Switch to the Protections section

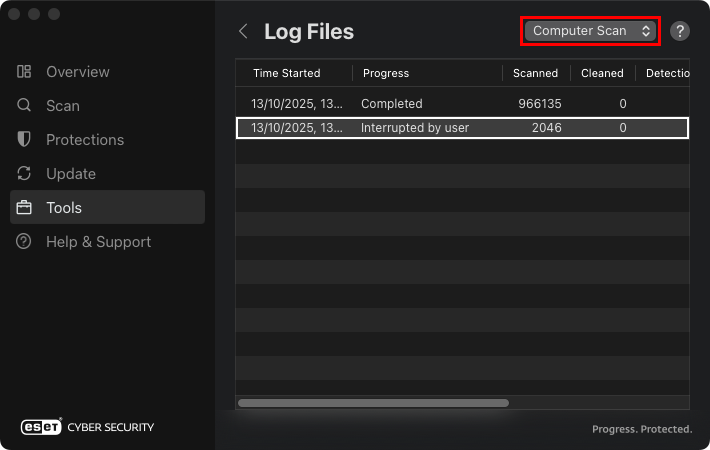pos(85,140)
